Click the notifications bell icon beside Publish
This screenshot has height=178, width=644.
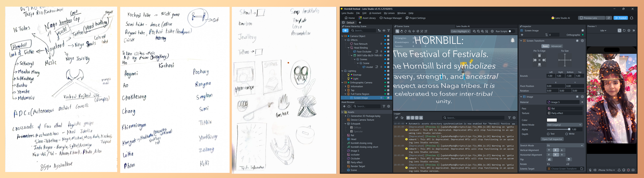[x=632, y=18]
